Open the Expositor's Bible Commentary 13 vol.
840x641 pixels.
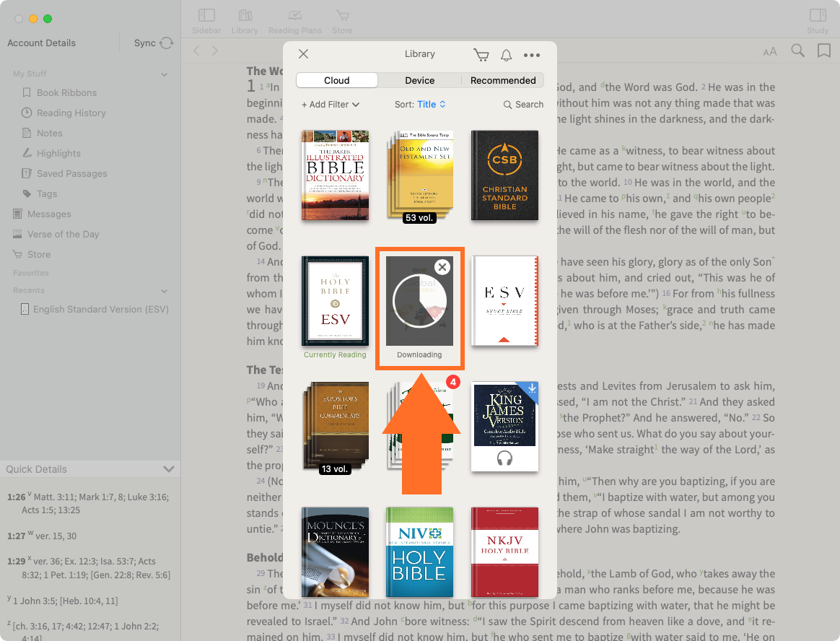click(335, 427)
